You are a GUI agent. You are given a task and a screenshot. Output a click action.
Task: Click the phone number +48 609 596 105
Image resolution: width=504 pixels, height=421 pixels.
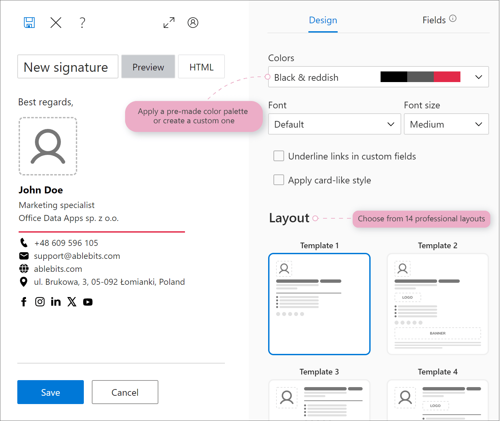click(66, 243)
